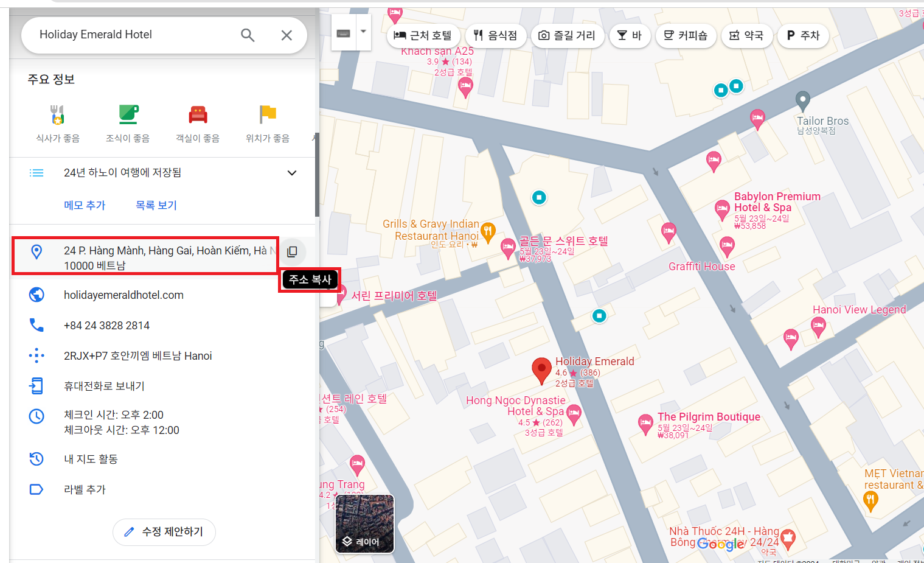Screen dimensions: 924x563
Task: Click the send-to-phone icon
Action: tap(36, 386)
